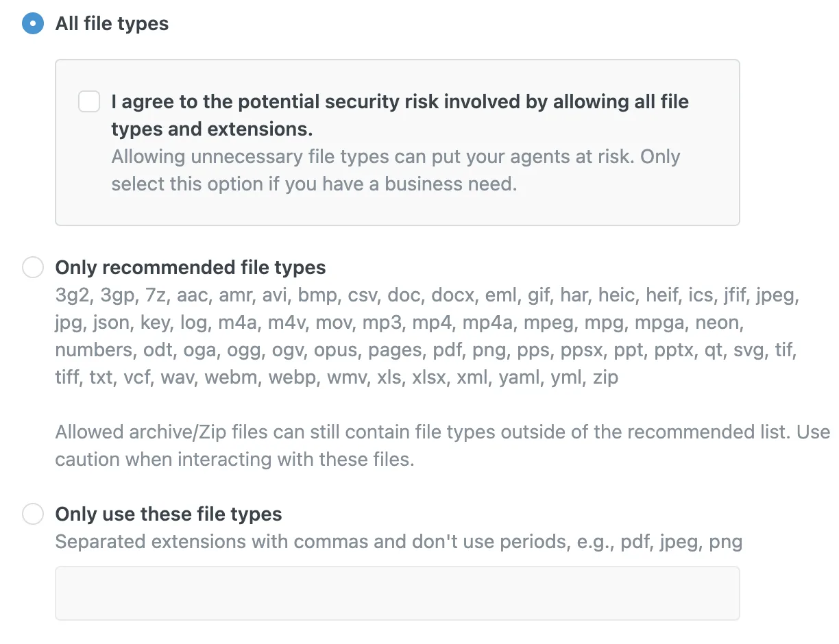This screenshot has width=839, height=644.
Task: Select the All file types radio button
Action: coord(33,24)
